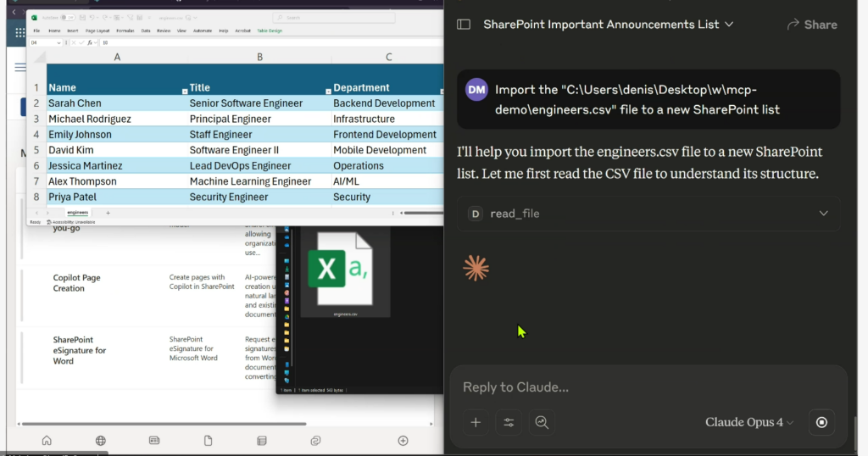The image size is (868, 456).
Task: Click the SharePoint home icon in bottom bar
Action: pyautogui.click(x=47, y=441)
